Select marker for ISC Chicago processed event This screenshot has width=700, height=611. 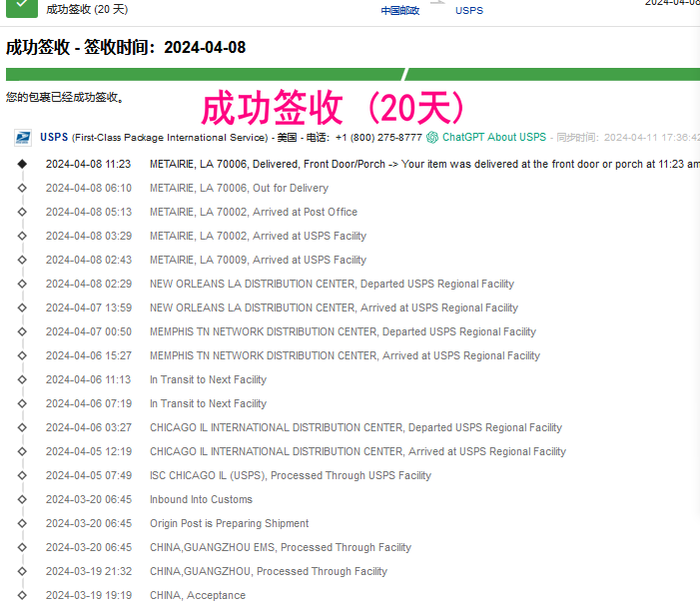(x=22, y=475)
